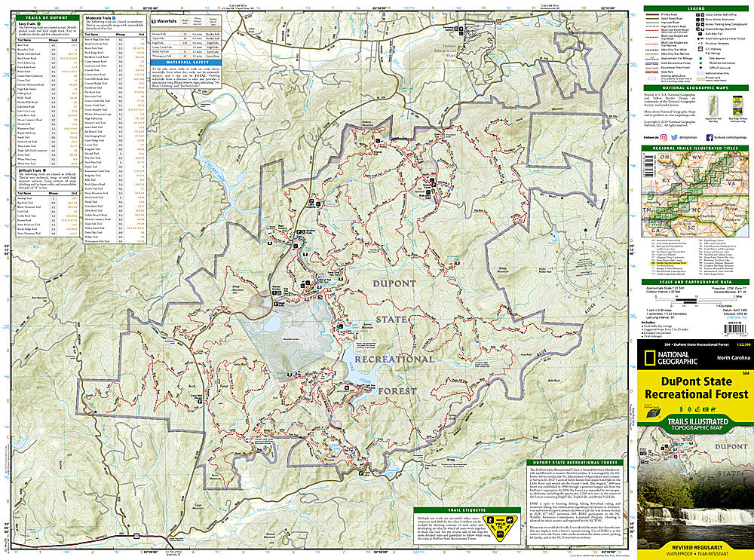Enable the green Easy trail rating dot
754x560 pixels.
click(700, 58)
